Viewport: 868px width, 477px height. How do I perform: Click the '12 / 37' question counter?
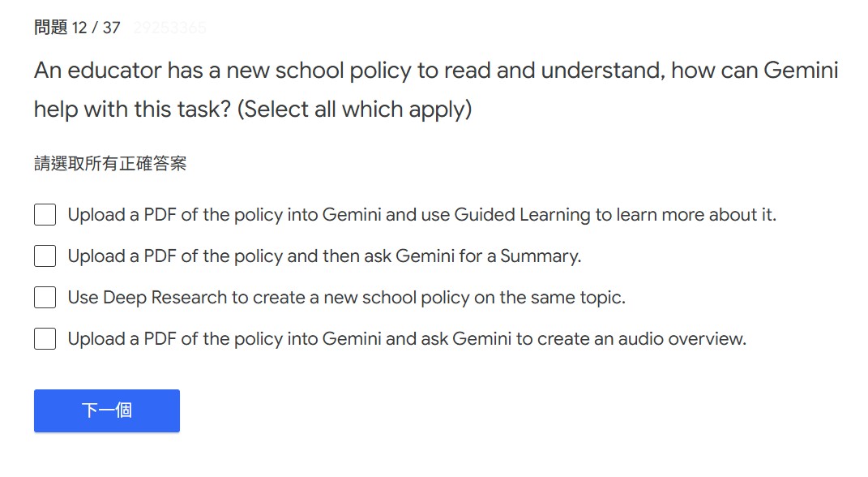point(96,28)
